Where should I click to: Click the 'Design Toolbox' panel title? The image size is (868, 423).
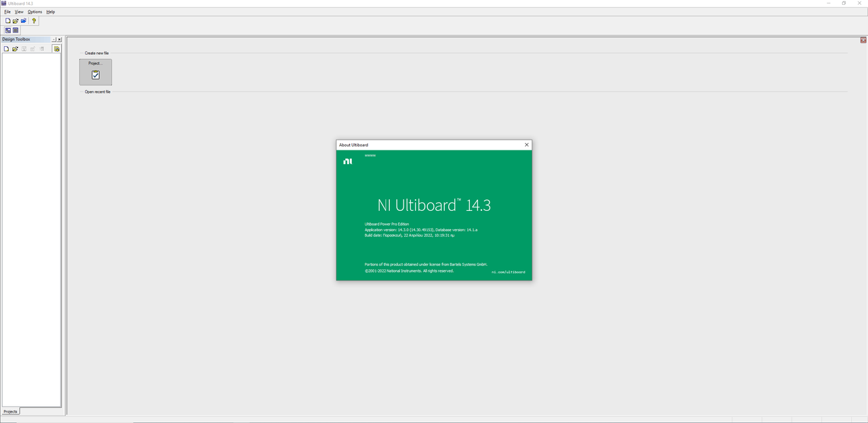pos(16,39)
